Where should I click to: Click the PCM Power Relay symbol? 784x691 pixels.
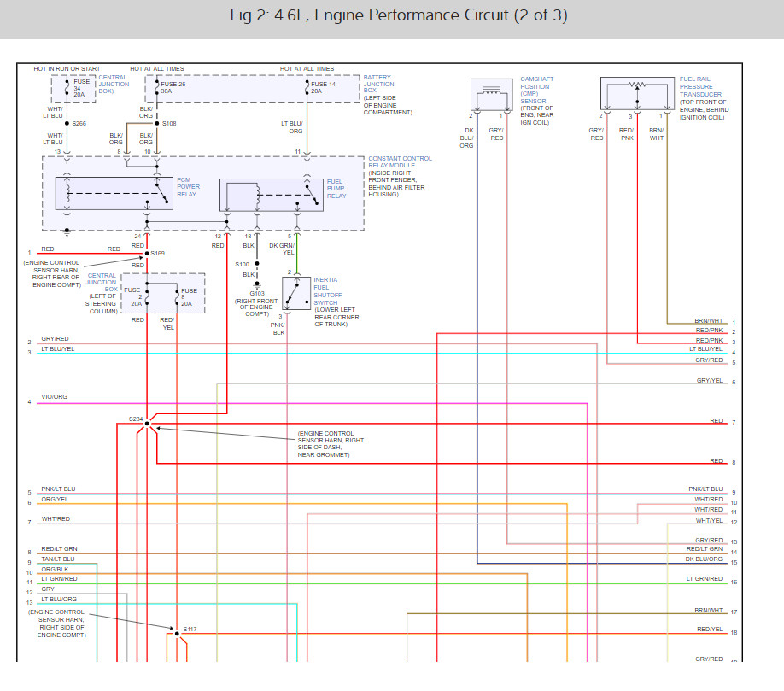114,193
